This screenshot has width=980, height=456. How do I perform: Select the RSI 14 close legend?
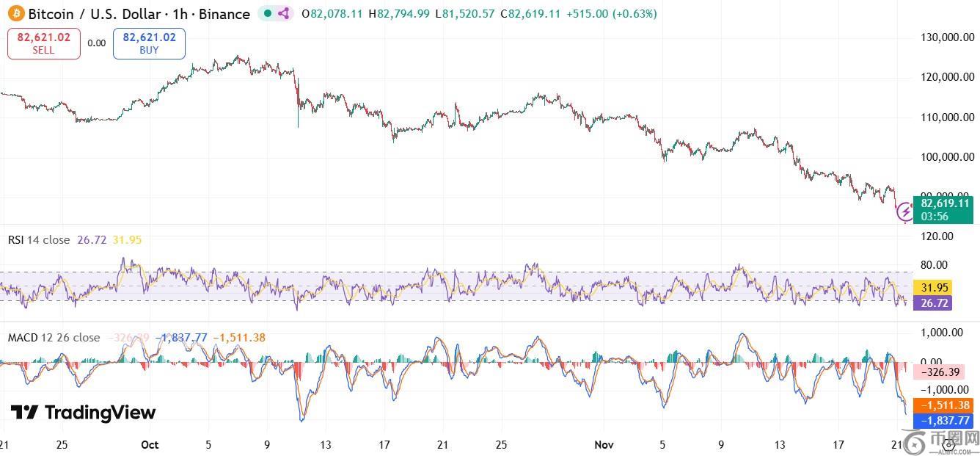click(x=39, y=240)
